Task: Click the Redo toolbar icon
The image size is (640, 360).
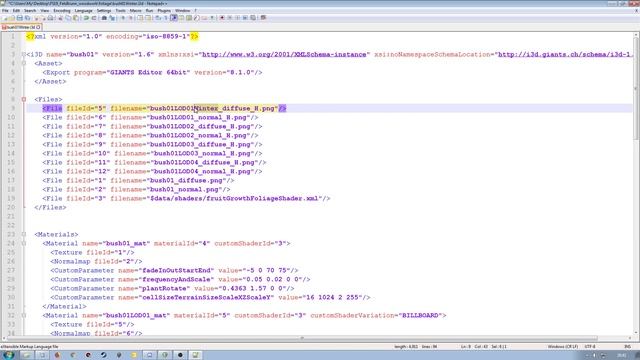Action: tap(93, 18)
